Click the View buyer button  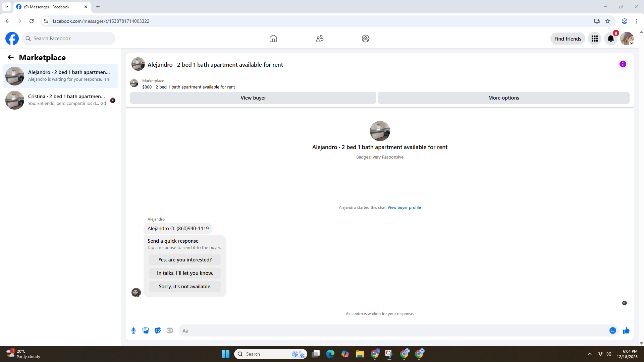click(x=253, y=98)
